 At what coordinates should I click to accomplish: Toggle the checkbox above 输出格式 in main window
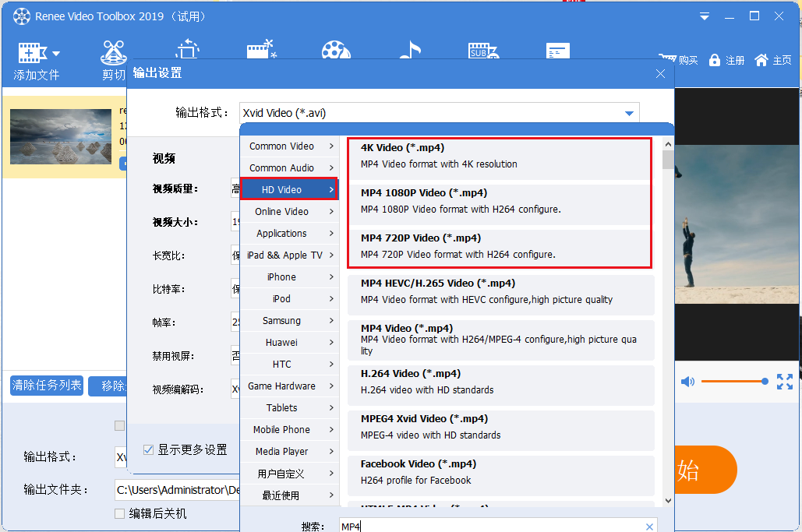tap(120, 426)
